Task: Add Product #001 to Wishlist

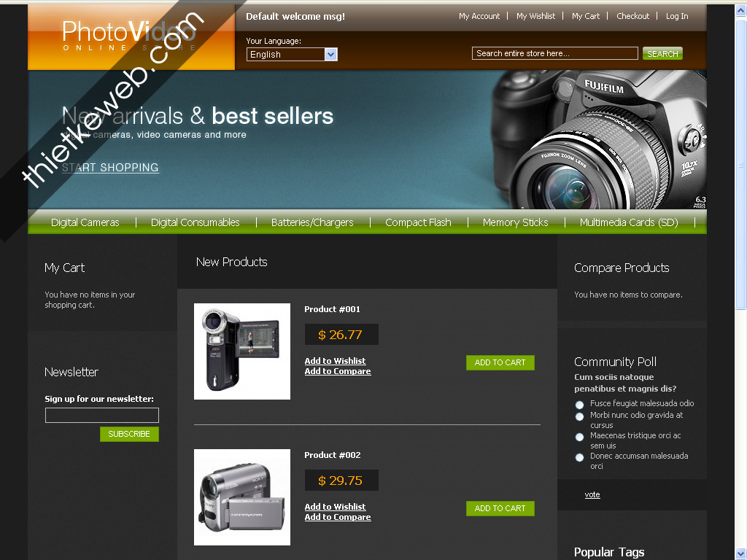Action: (336, 361)
